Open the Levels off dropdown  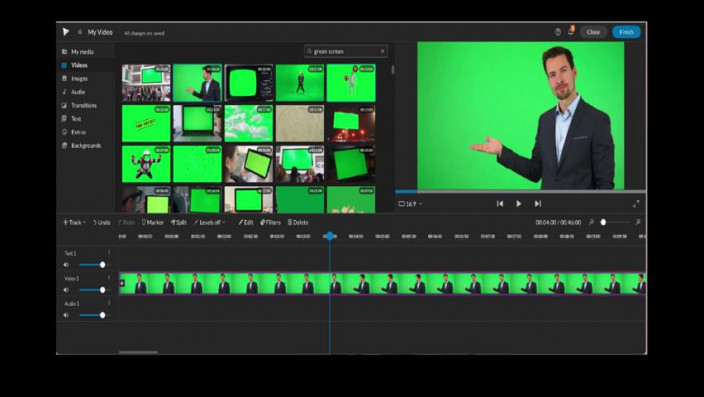point(210,222)
